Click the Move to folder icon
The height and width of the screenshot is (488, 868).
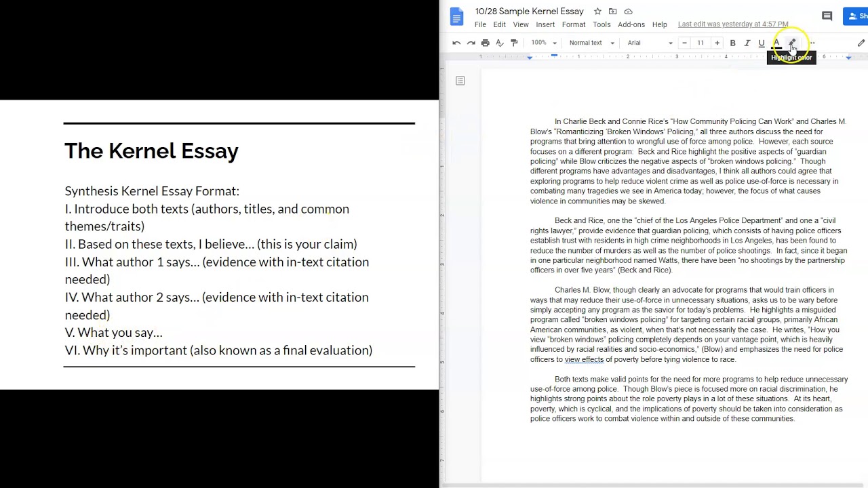612,12
